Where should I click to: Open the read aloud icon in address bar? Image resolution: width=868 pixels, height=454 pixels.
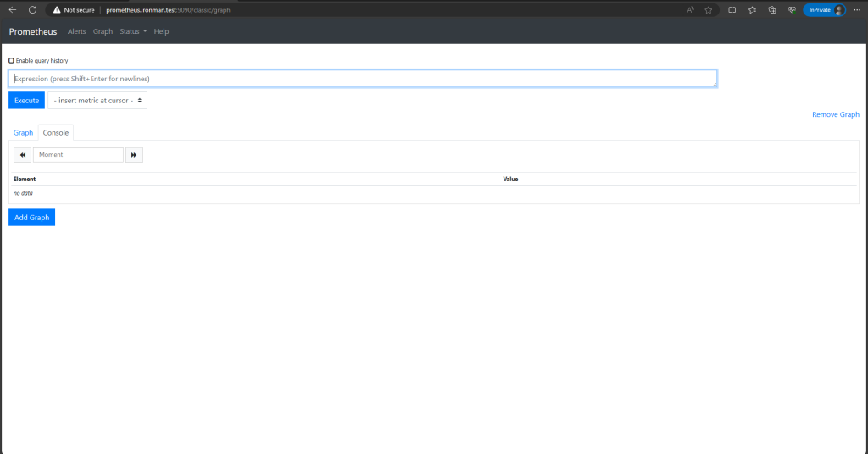click(690, 10)
